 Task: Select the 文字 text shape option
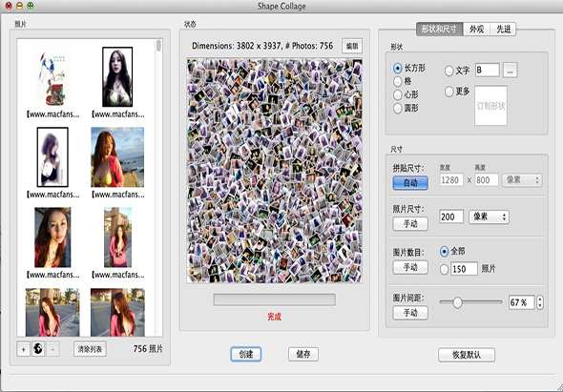448,71
